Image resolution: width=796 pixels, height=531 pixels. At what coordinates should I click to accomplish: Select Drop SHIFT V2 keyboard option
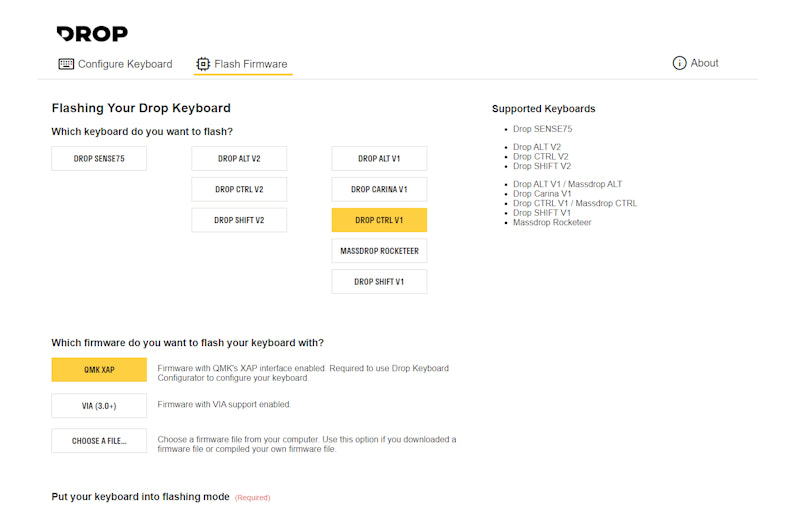click(239, 220)
